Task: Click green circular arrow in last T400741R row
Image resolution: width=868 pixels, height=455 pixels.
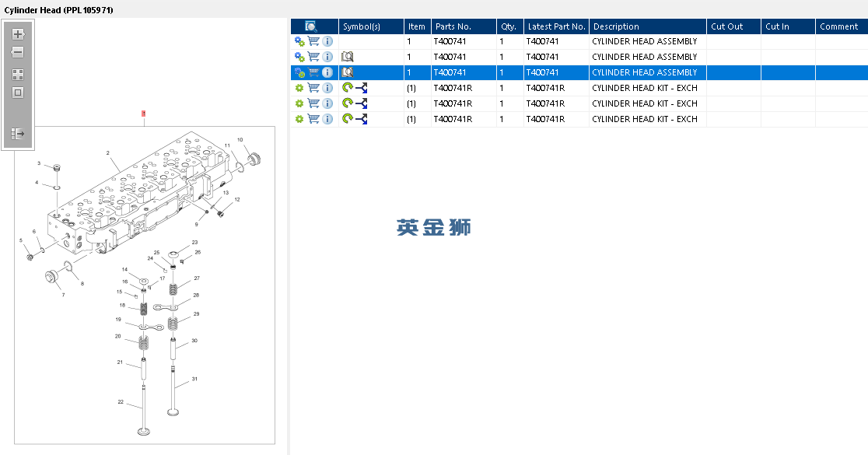Action: click(x=348, y=118)
